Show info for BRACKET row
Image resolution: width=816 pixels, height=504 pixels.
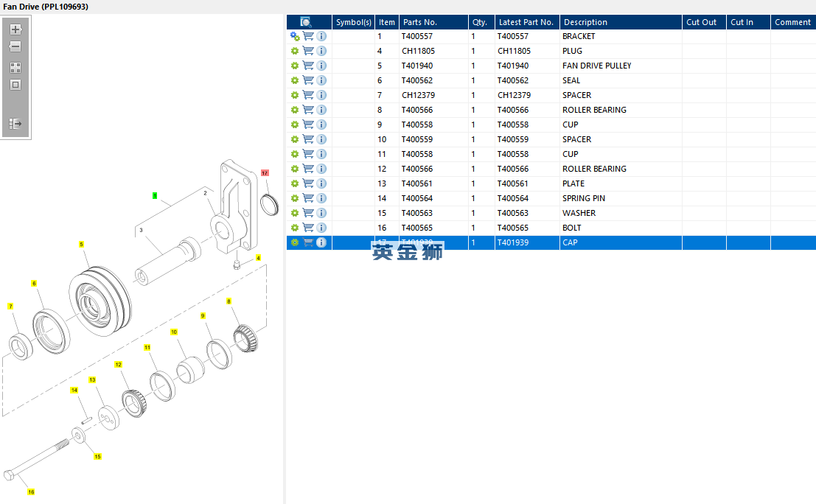pyautogui.click(x=321, y=36)
